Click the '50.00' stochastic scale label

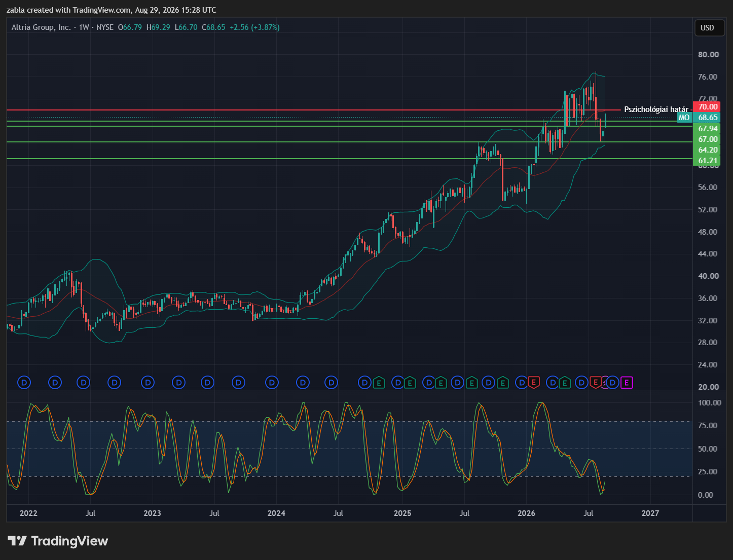coord(708,449)
